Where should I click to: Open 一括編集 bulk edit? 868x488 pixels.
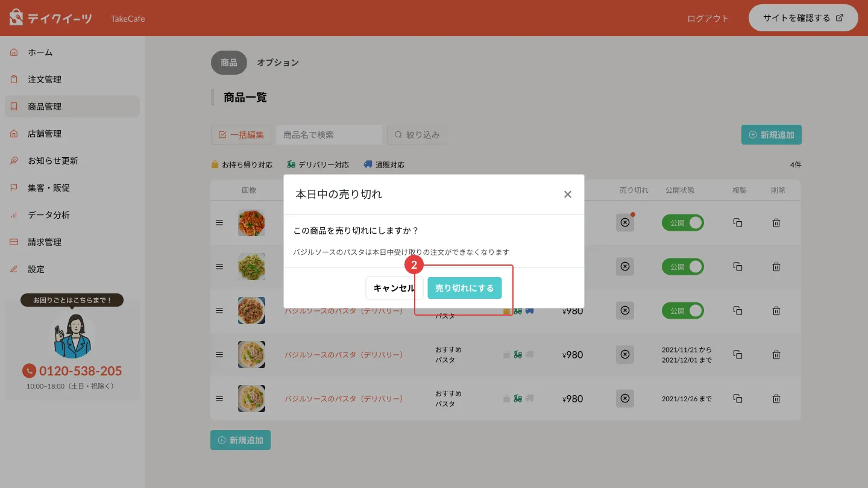point(241,135)
